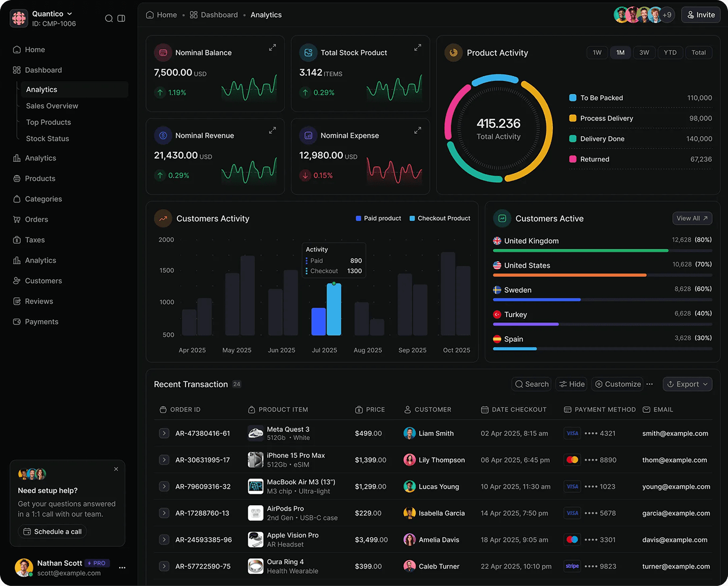The height and width of the screenshot is (586, 728).
Task: Click the Invite button
Action: tap(701, 15)
